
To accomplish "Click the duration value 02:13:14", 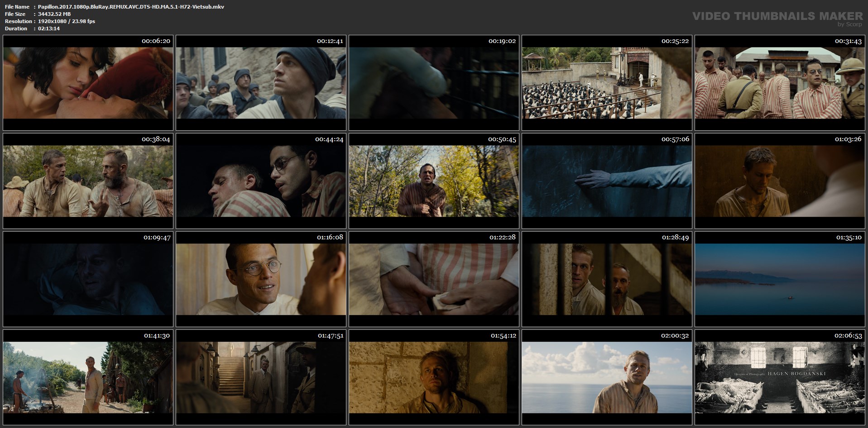I will coord(49,29).
